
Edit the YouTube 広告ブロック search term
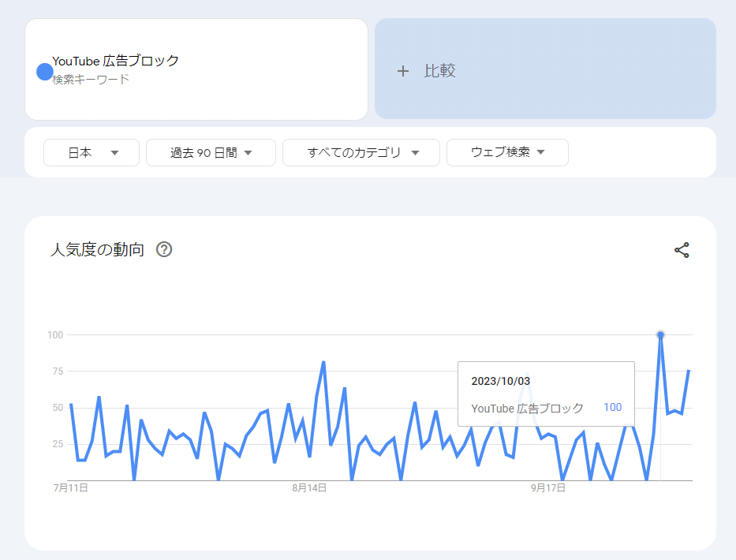pyautogui.click(x=115, y=61)
